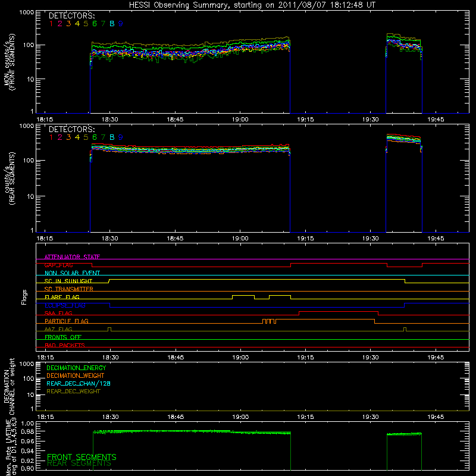Select cyan detector 8 in rear-segments legend
Screen dimensions: 476x476
pos(112,137)
